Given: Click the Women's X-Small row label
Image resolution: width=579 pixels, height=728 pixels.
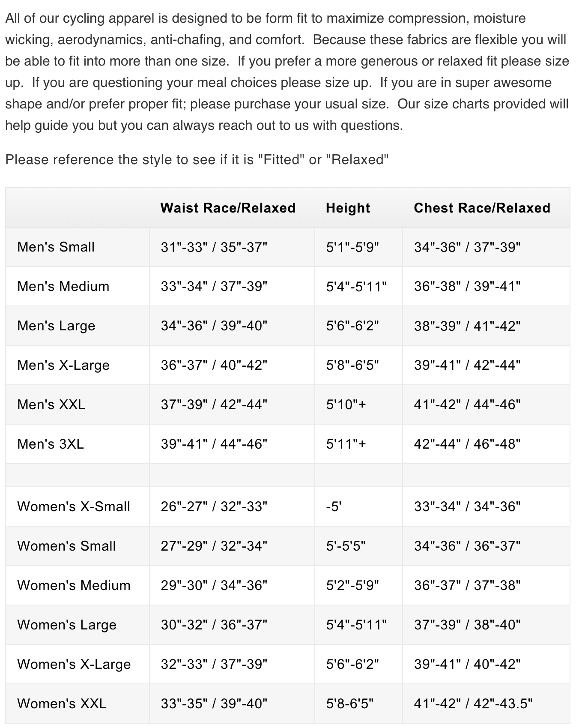Looking at the screenshot, I should point(73,506).
